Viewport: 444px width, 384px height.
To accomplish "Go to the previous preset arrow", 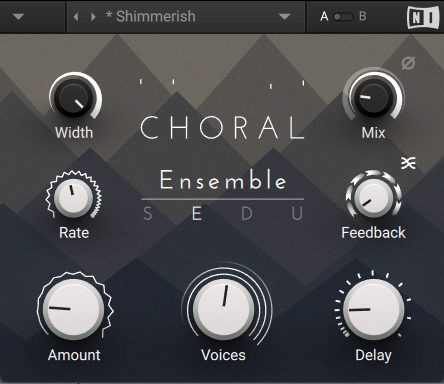I will (x=76, y=16).
